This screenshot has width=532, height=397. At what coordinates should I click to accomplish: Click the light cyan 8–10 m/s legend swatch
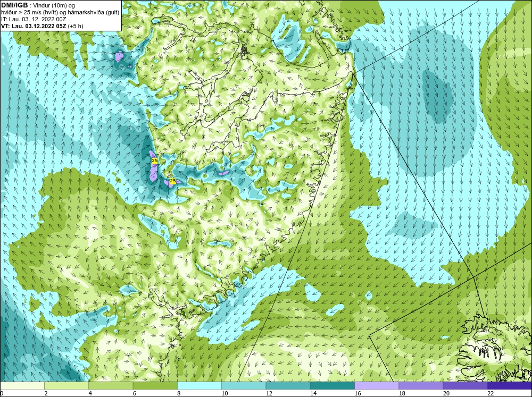199,386
